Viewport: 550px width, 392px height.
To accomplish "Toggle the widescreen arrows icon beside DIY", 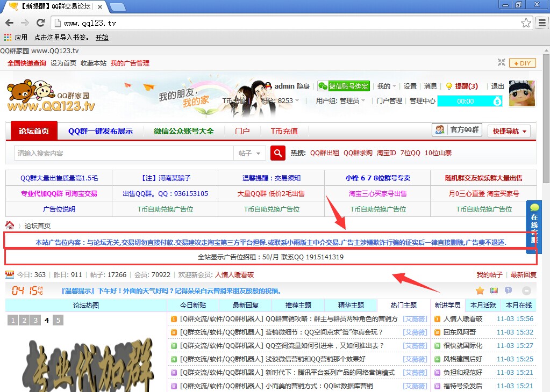I will [501, 63].
